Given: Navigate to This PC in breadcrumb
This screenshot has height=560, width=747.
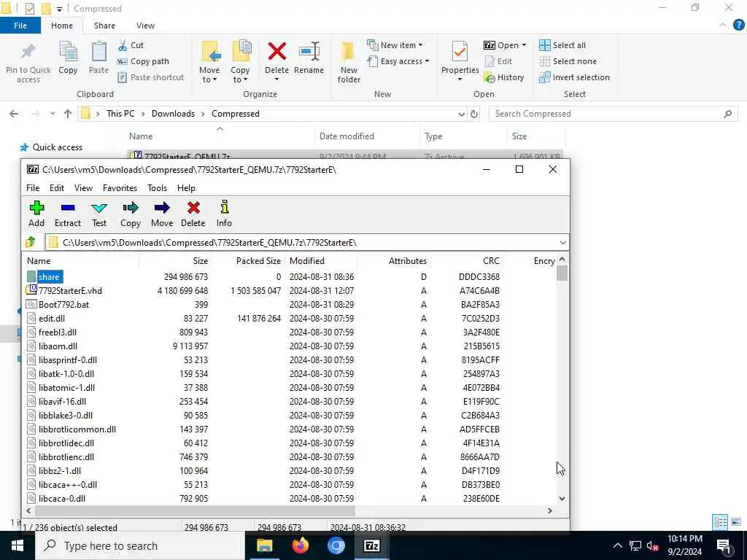Looking at the screenshot, I should coord(120,114).
